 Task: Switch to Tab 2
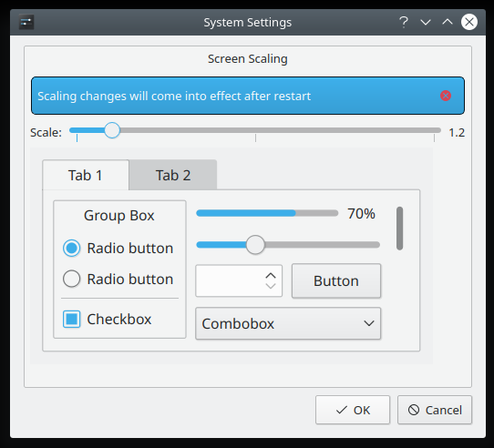173,175
